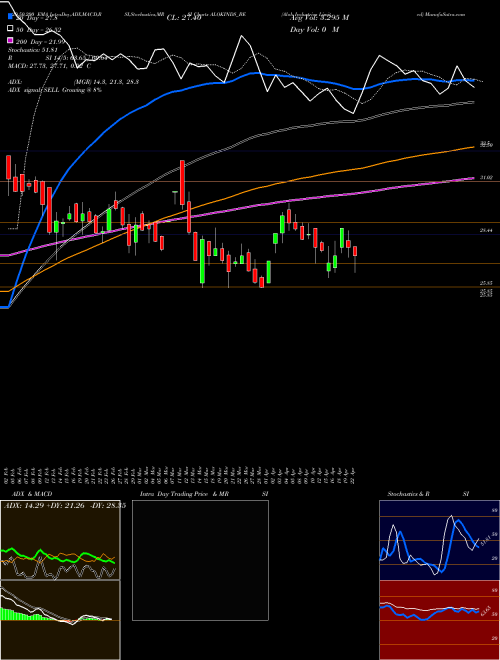This screenshot has height=660, width=500.
Task: Click the Stochastics 51.81 reading
Action: click(32, 50)
